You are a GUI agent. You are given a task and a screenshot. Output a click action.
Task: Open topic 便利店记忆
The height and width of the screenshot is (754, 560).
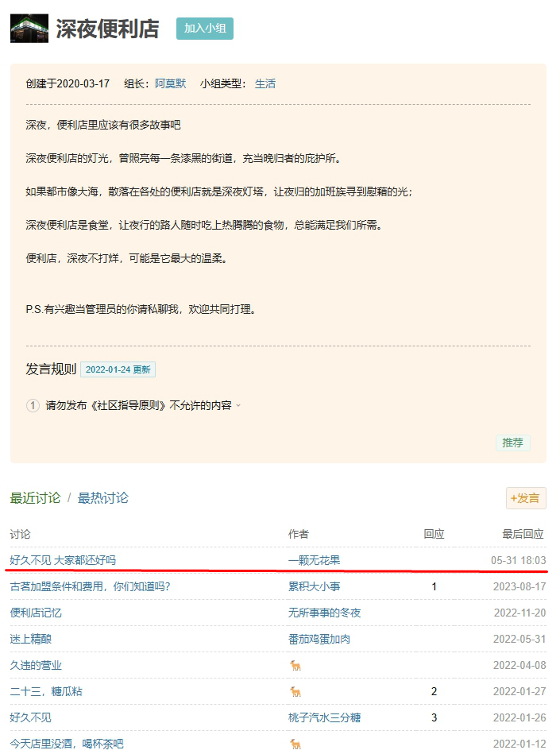click(36, 613)
